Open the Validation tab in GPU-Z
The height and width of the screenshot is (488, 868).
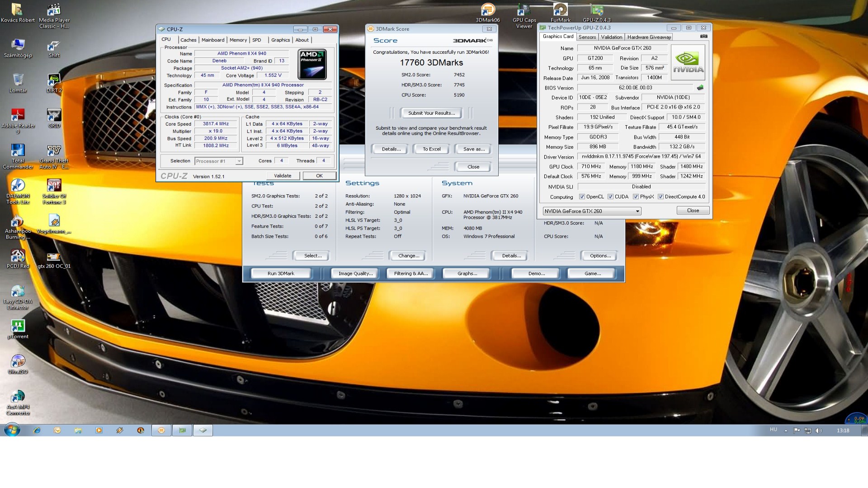click(x=611, y=37)
